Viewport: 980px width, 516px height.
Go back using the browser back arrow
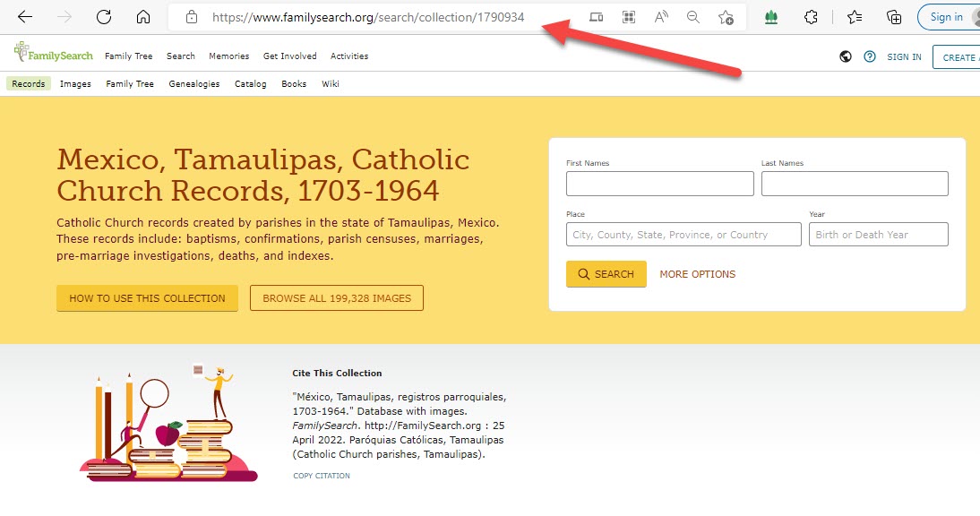tap(25, 17)
